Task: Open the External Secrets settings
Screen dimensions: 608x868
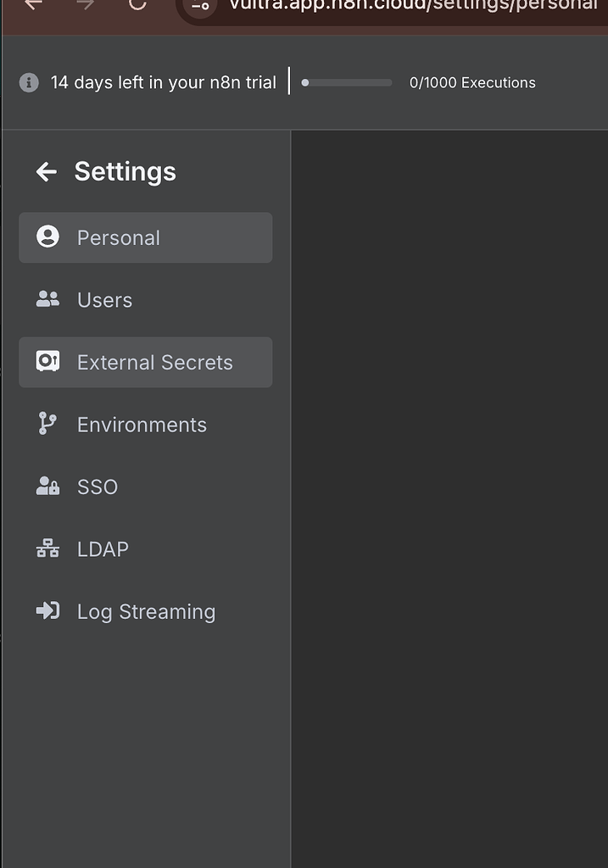Action: pyautogui.click(x=154, y=362)
